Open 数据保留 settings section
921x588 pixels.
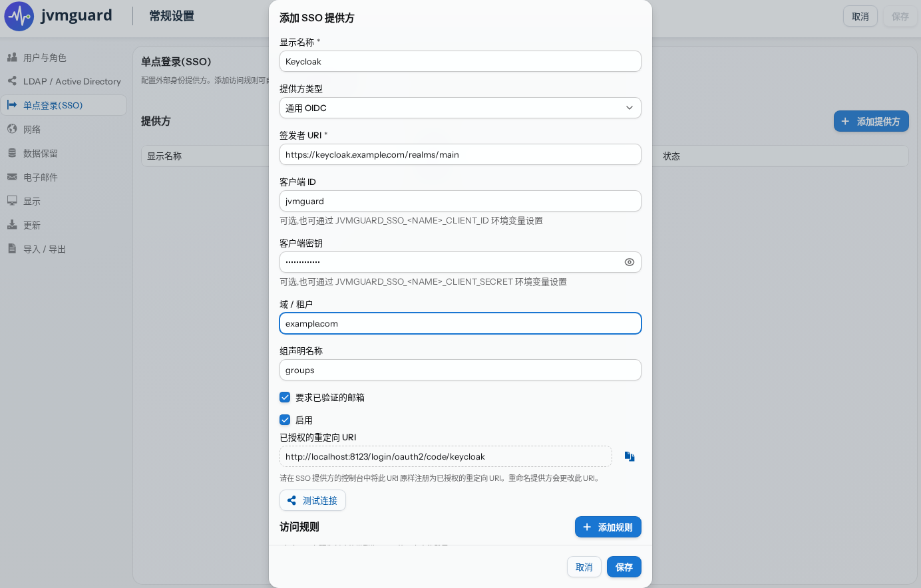(63, 153)
